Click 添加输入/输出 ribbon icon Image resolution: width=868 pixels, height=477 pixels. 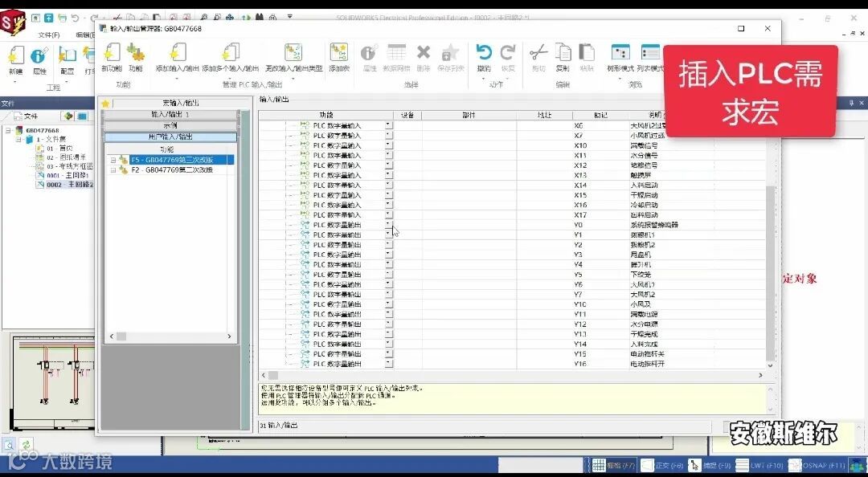(177, 53)
